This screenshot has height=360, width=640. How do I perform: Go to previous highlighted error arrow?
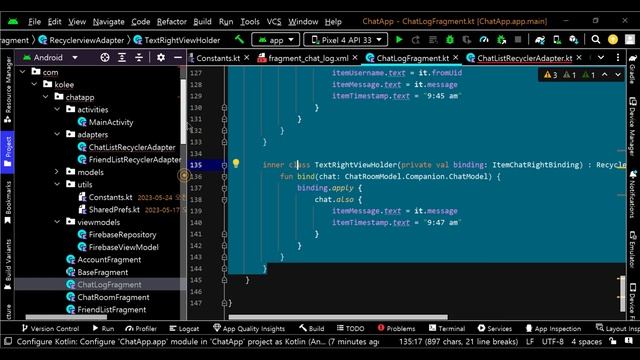click(604, 75)
